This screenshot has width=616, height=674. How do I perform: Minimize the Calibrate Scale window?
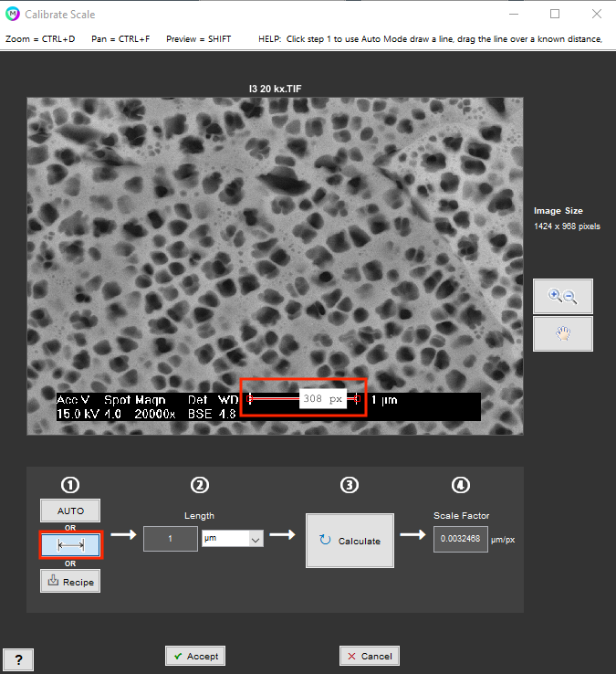click(x=514, y=14)
